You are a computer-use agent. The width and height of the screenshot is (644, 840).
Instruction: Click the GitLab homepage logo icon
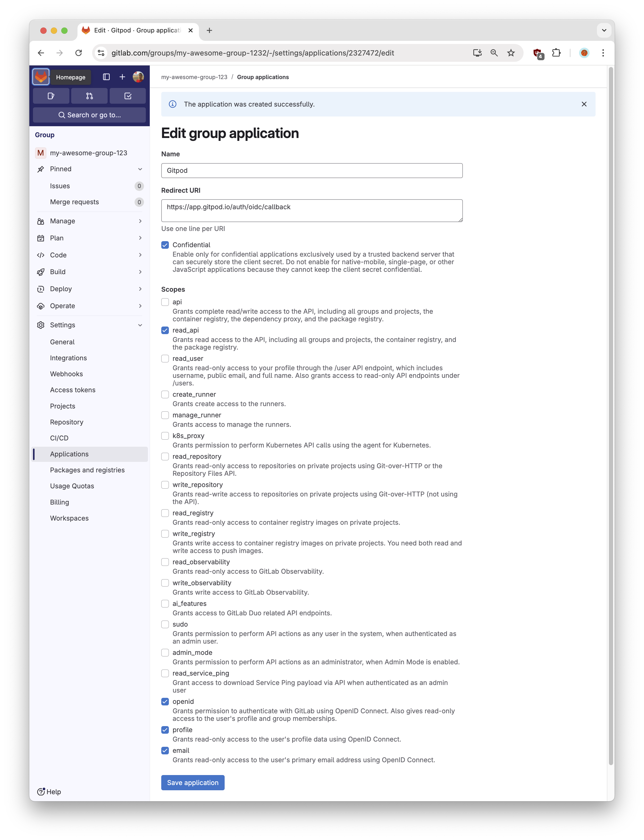(x=41, y=77)
